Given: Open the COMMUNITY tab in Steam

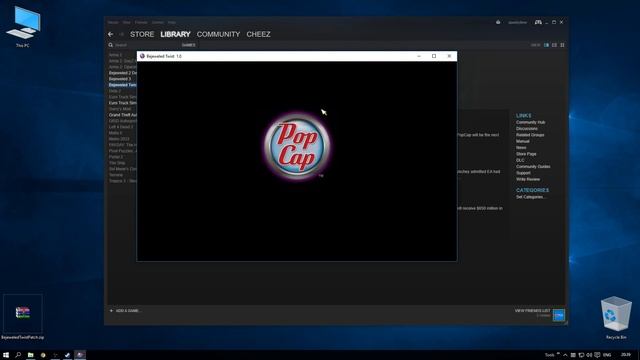Looking at the screenshot, I should (218, 34).
